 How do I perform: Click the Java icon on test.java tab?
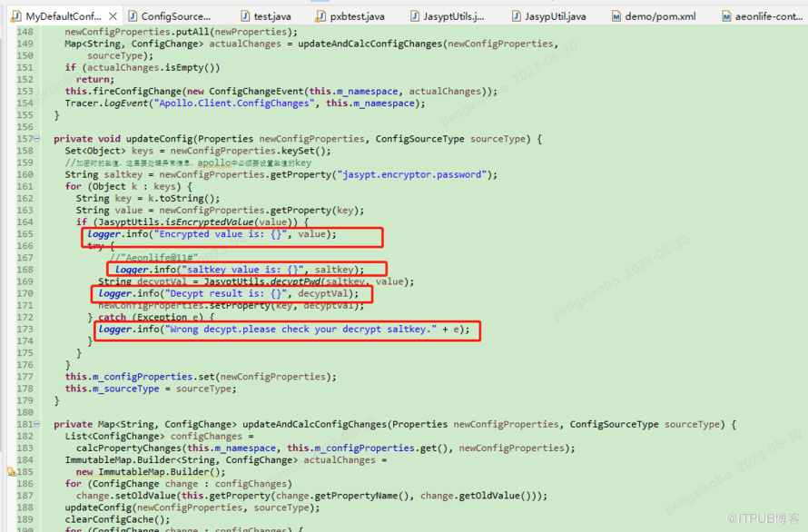245,16
